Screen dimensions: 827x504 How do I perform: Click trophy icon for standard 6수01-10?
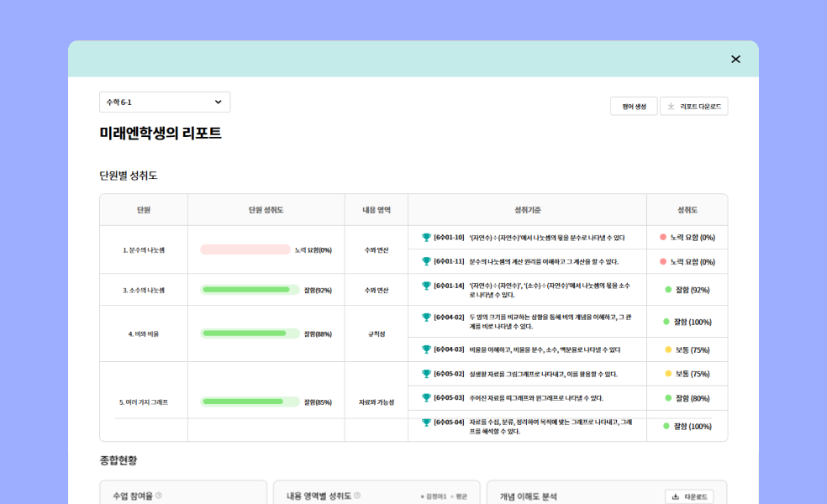click(x=426, y=238)
